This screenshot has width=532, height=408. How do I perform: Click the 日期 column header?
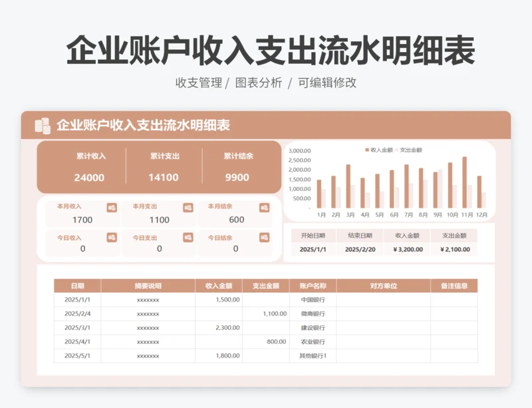77,286
